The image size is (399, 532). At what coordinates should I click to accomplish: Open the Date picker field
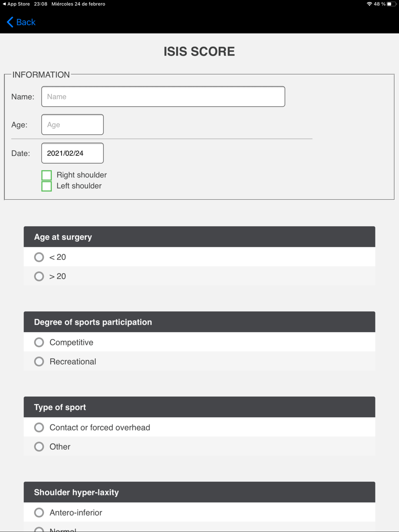[x=73, y=153]
